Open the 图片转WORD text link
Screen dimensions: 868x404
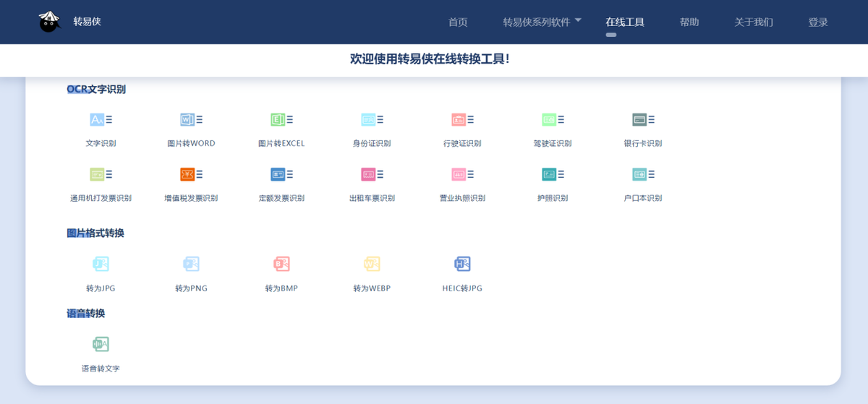[x=191, y=143]
